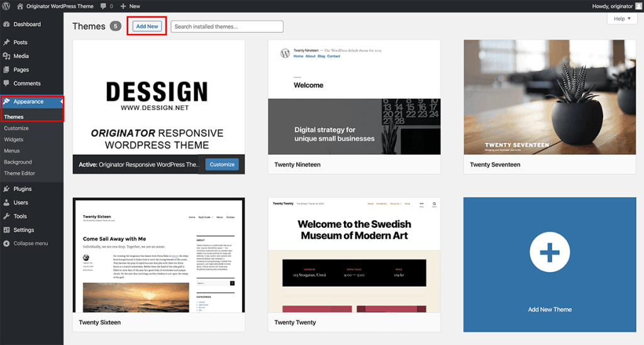Select the Twenty Seventeen theme thumbnail

tap(550, 97)
